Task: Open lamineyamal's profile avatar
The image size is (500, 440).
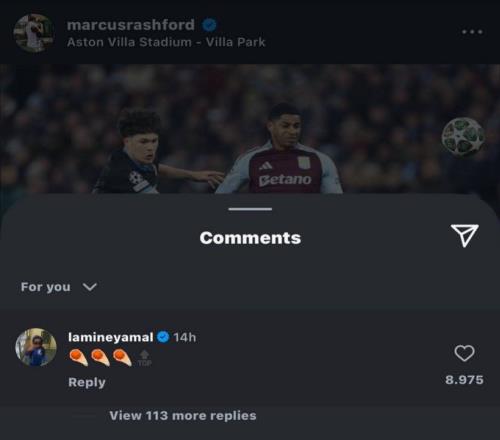Action: coord(36,347)
